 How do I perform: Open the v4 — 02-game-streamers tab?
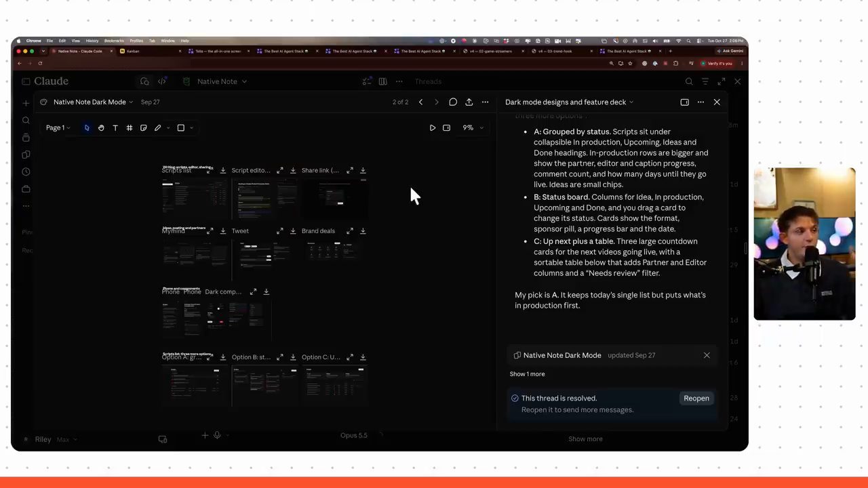(492, 51)
